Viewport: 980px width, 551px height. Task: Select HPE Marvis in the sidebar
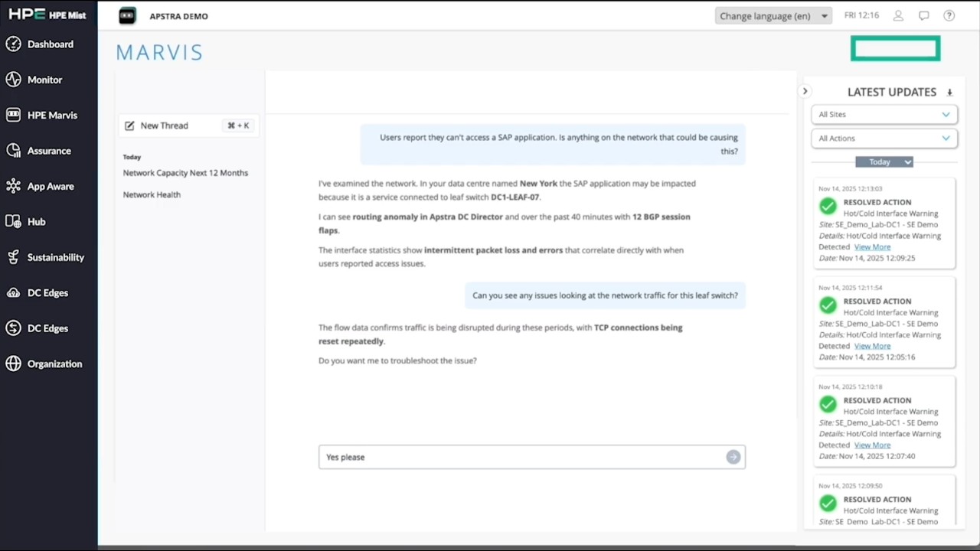coord(41,115)
